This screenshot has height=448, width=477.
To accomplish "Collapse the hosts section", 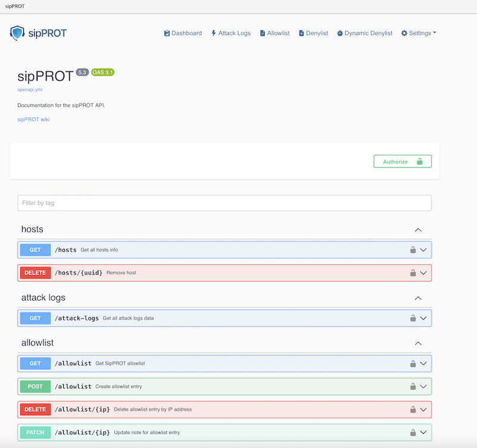I will click(x=418, y=230).
